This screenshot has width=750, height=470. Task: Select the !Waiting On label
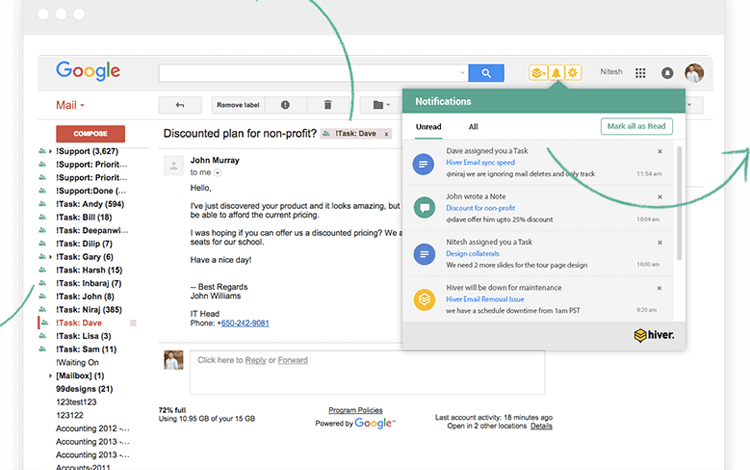pos(77,362)
